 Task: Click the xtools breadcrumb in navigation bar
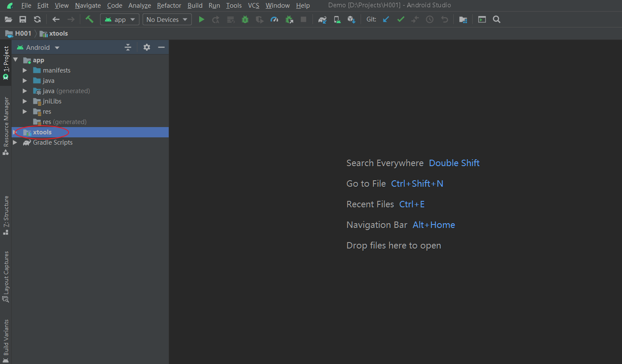pos(54,33)
